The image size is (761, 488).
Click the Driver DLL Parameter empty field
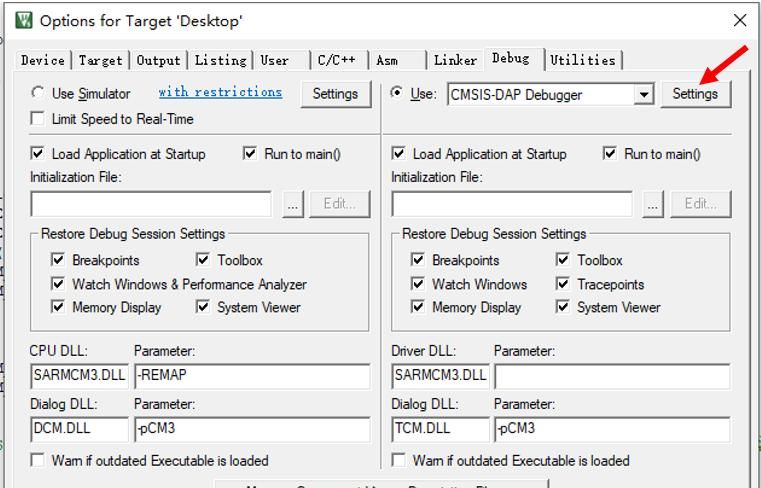(x=611, y=377)
